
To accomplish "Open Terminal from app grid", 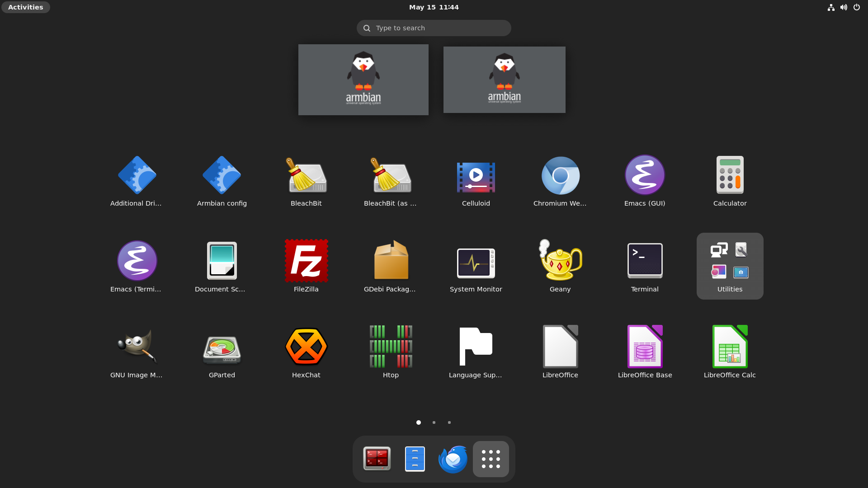I will pos(645,266).
